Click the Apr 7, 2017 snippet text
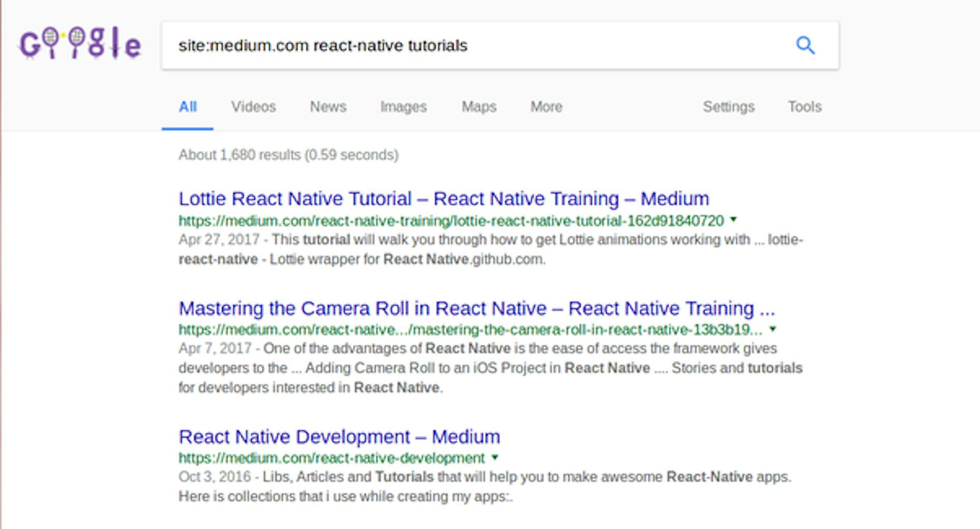Screen dimensions: 980x529 coord(491,368)
